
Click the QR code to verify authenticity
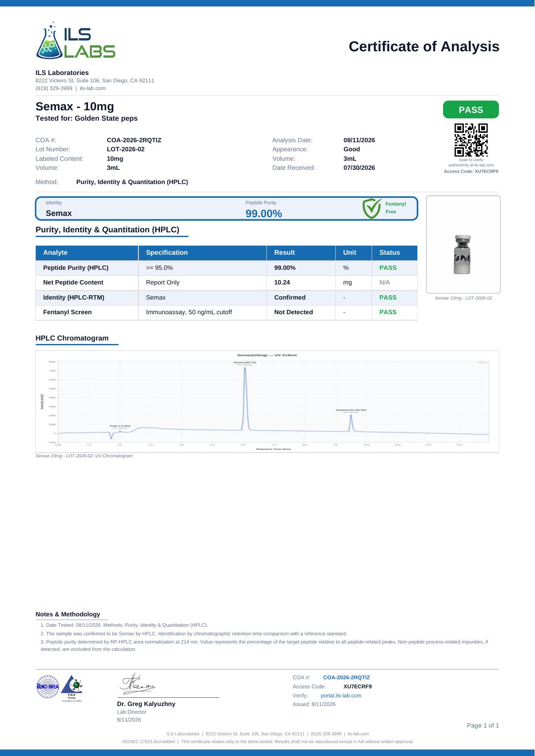[x=471, y=140]
